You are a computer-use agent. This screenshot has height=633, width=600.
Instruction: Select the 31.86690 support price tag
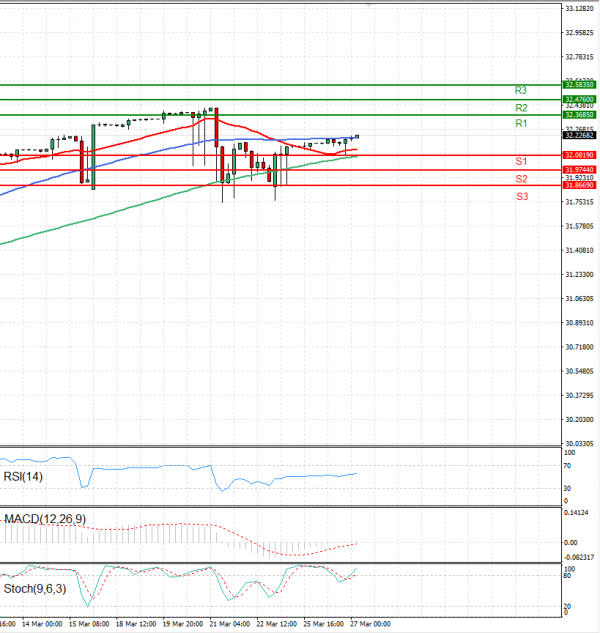coord(579,185)
